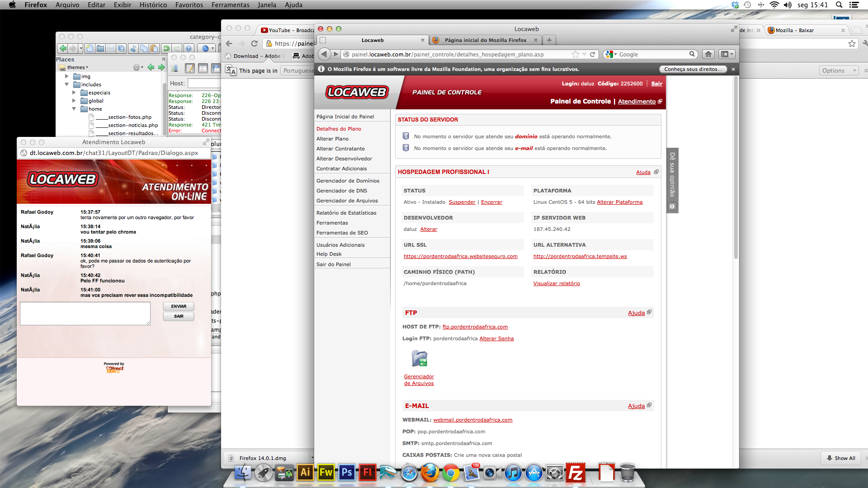Open the new tab plus button in Firefox
Image resolution: width=868 pixels, height=488 pixels.
click(x=549, y=40)
